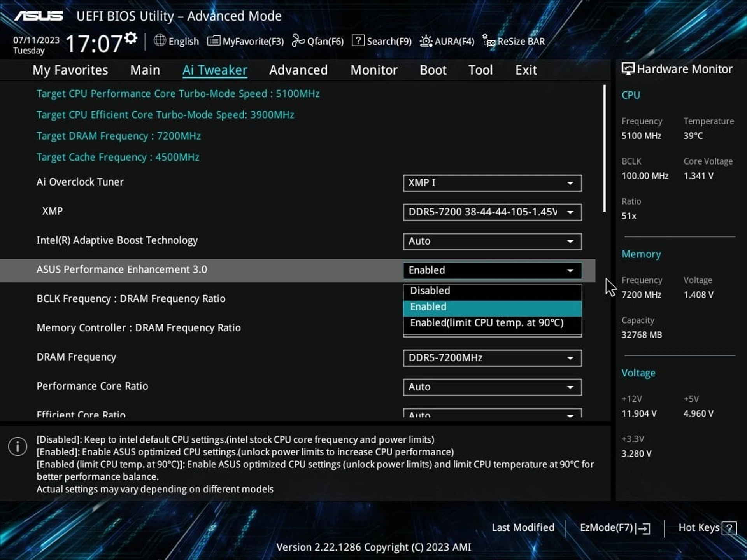Open Search(F9) question icon
Image resolution: width=747 pixels, height=560 pixels.
(x=358, y=40)
